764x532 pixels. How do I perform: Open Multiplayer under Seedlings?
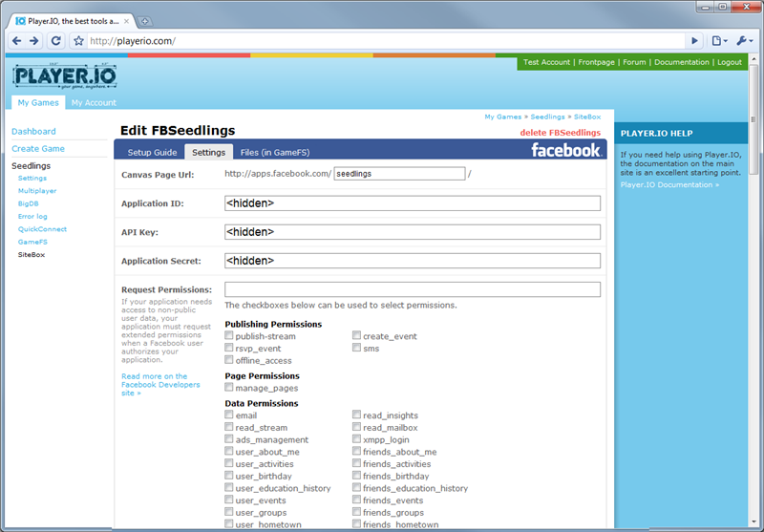pos(37,191)
